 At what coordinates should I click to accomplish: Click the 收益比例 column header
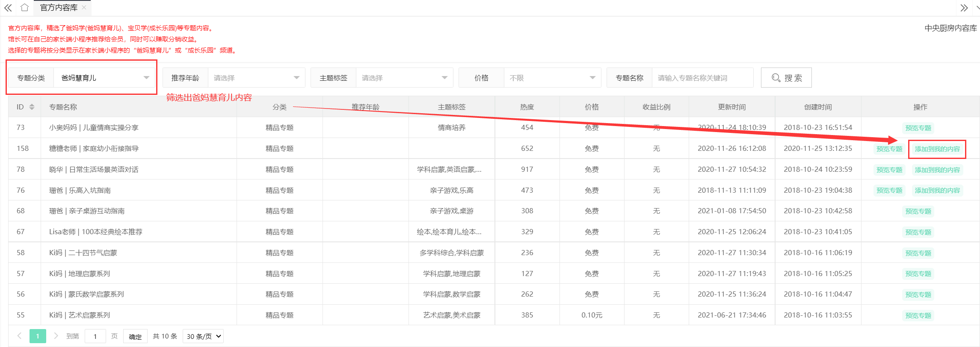tap(656, 107)
